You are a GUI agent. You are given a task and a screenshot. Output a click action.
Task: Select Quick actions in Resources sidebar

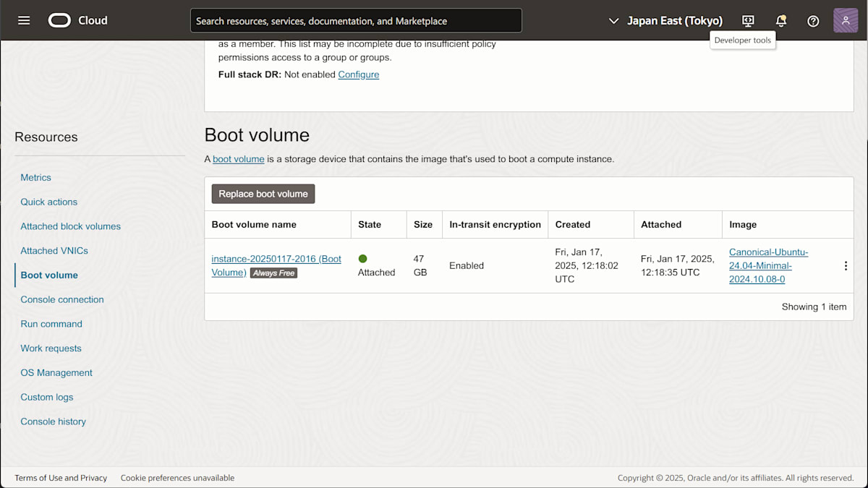tap(48, 202)
